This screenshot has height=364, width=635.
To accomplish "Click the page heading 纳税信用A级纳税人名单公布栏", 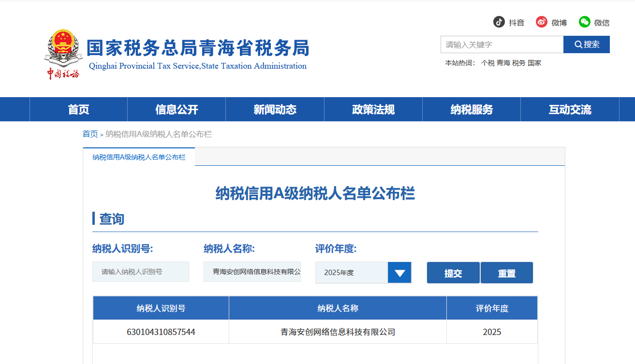I will click(315, 193).
